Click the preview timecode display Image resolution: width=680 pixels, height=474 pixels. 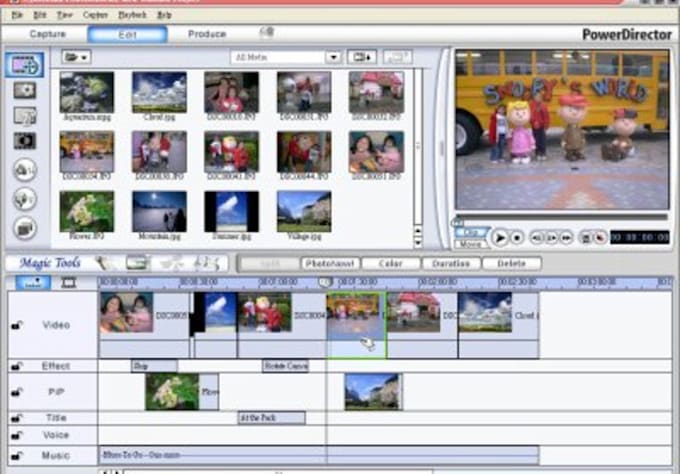(x=640, y=237)
